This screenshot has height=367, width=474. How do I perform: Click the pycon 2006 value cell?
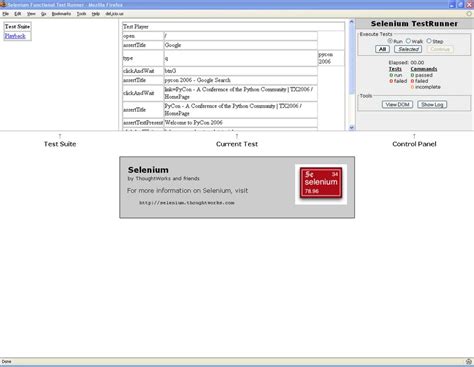[x=331, y=58]
